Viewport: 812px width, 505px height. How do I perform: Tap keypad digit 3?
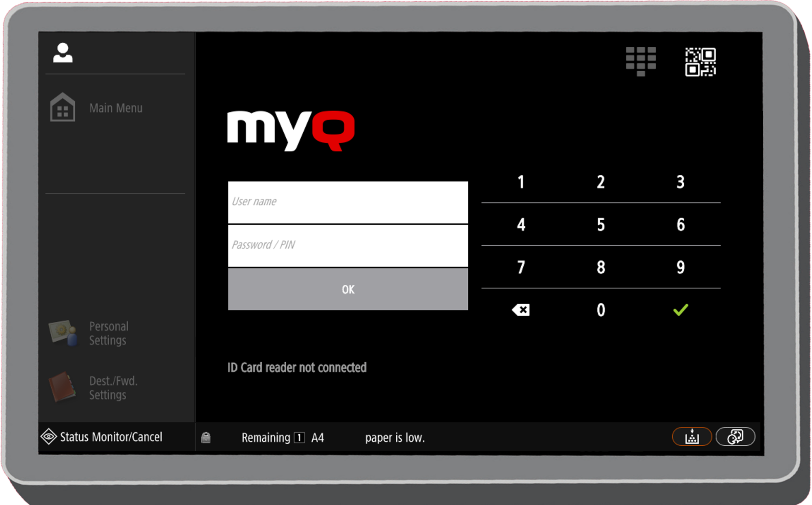tap(680, 182)
